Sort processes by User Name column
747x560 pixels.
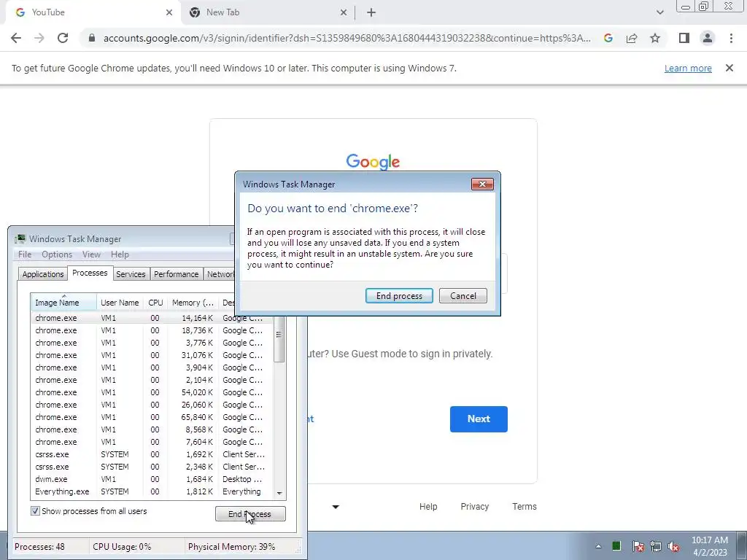coord(120,303)
